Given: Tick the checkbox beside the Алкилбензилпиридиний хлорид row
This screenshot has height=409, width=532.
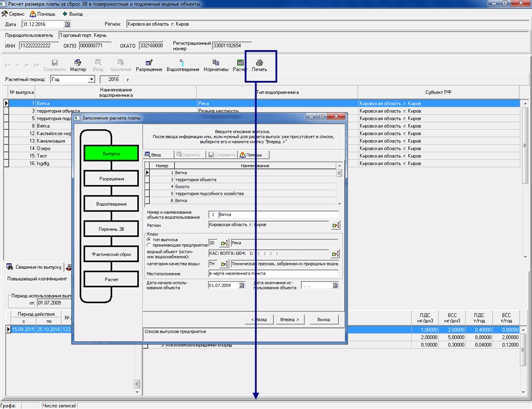Looking at the screenshot, I should coord(146,346).
